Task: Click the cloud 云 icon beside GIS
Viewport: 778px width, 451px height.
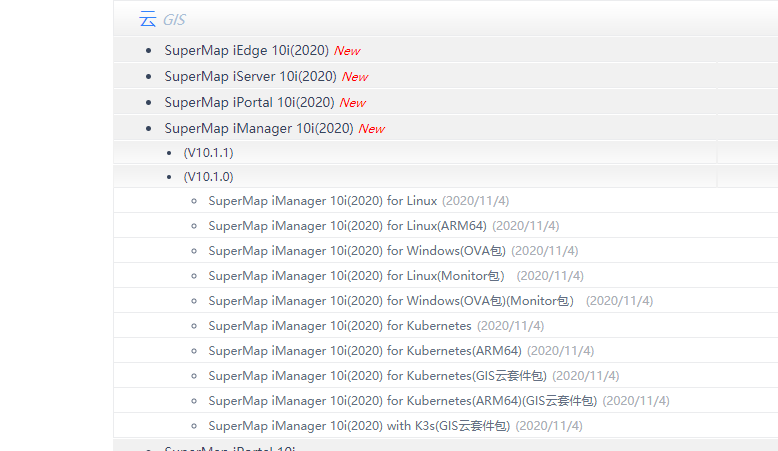Action: tap(147, 19)
